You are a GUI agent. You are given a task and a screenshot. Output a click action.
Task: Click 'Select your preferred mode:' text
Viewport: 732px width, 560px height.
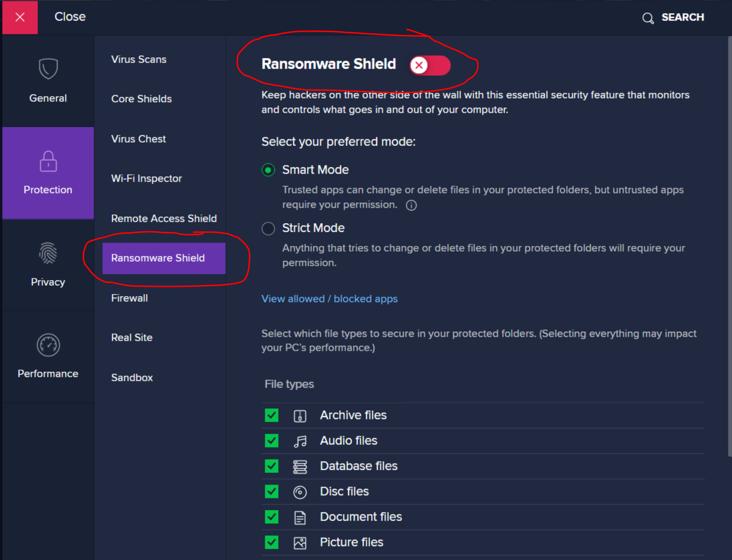[x=338, y=142]
